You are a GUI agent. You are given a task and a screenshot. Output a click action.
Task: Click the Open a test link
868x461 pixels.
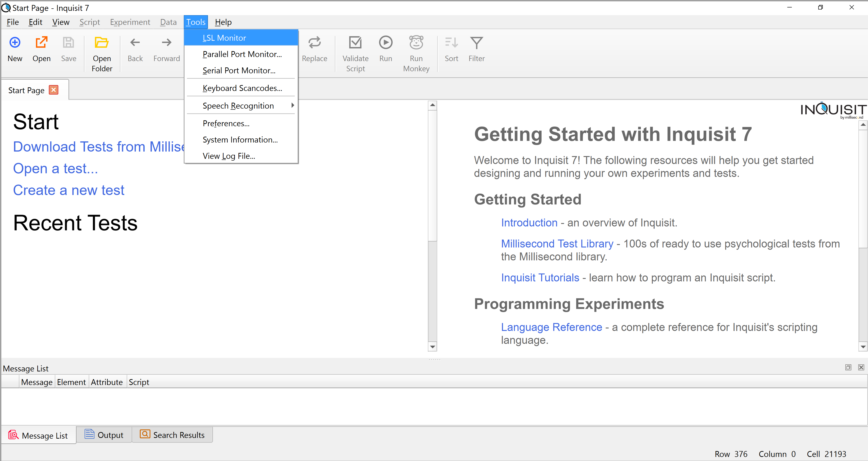[55, 168]
